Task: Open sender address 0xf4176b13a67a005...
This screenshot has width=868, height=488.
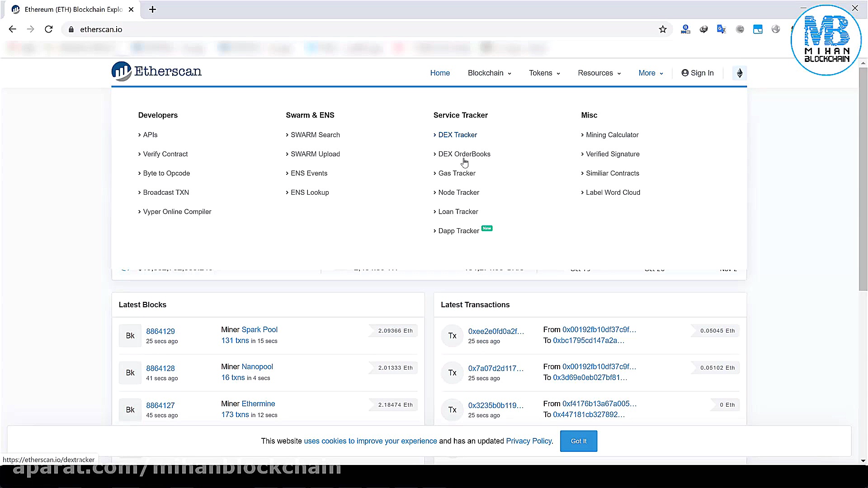Action: (599, 404)
